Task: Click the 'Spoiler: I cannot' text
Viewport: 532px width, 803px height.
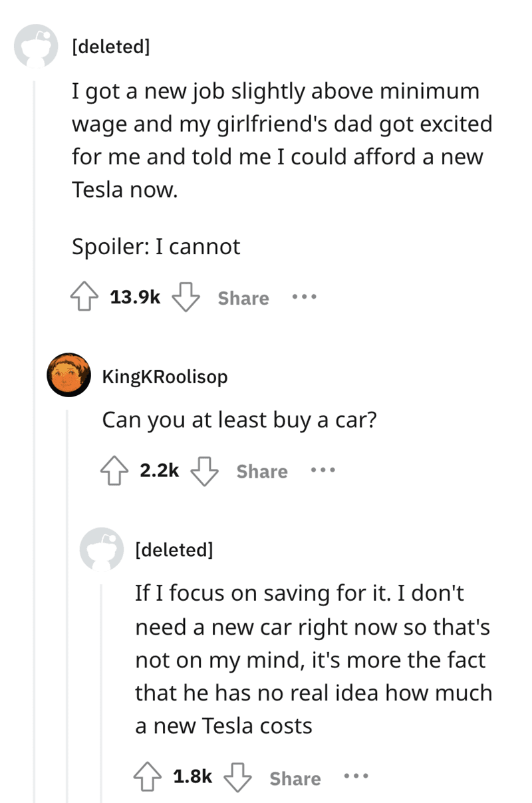Action: [156, 247]
